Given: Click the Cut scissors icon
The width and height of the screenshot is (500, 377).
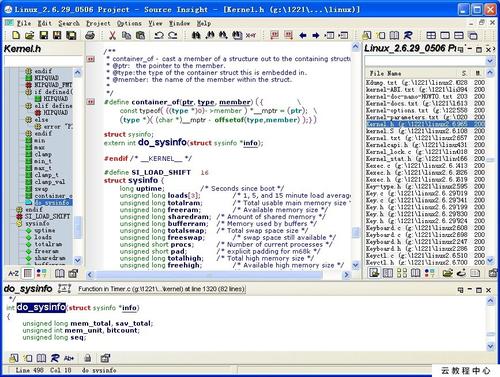Looking at the screenshot, I should click(112, 35).
